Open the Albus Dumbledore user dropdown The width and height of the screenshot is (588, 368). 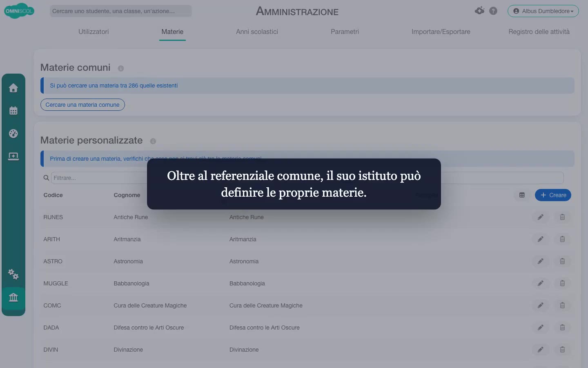(x=543, y=11)
